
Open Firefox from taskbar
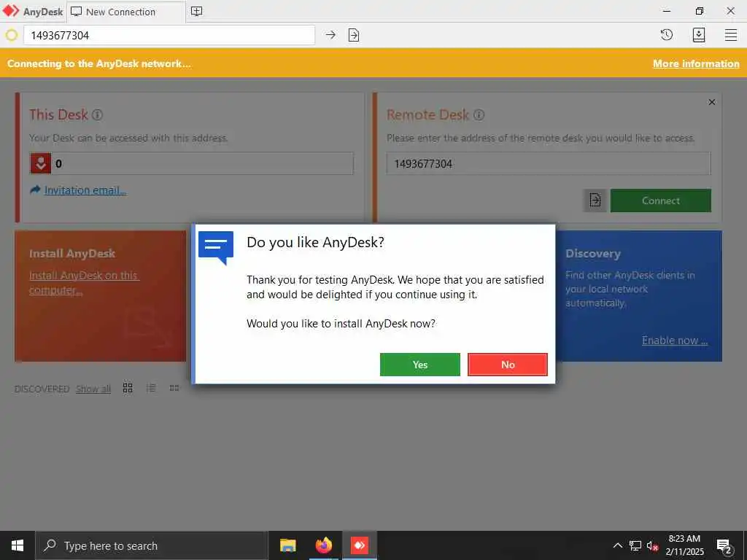pyautogui.click(x=323, y=545)
